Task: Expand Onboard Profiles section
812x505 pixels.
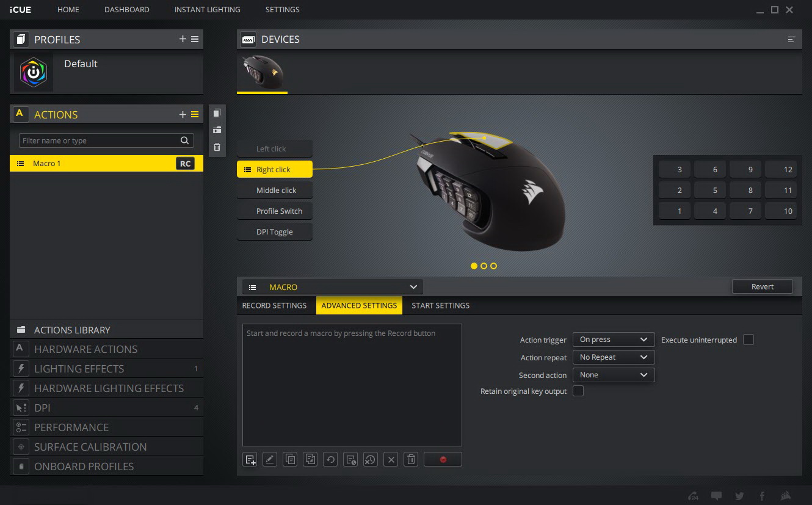Action: click(x=106, y=467)
